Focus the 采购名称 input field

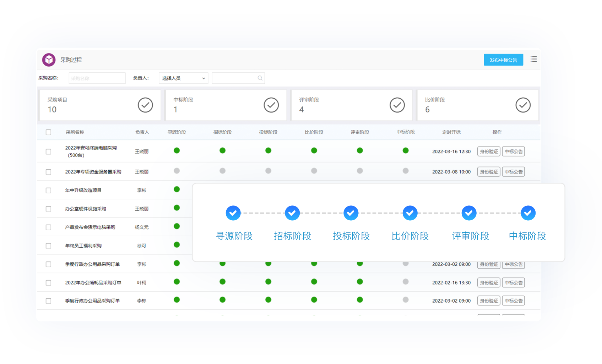tap(97, 78)
